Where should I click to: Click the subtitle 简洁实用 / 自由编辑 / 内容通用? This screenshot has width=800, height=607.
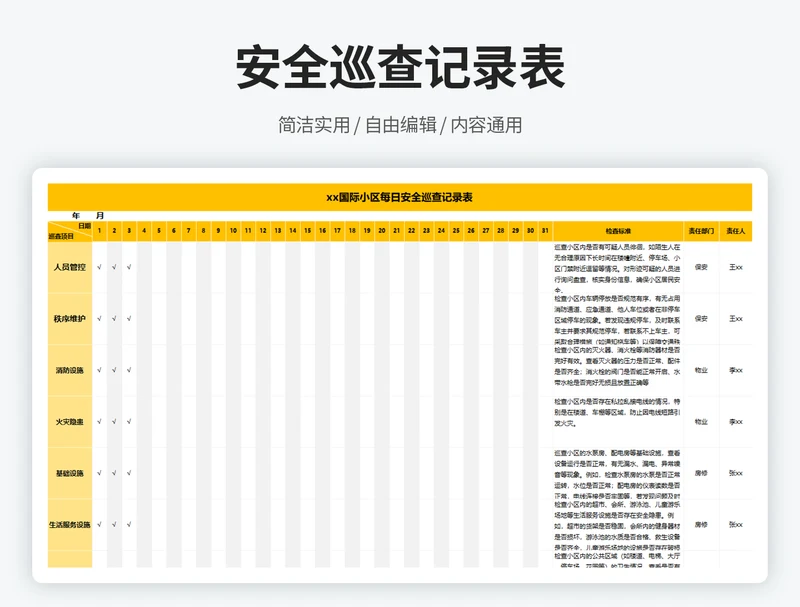[x=400, y=125]
